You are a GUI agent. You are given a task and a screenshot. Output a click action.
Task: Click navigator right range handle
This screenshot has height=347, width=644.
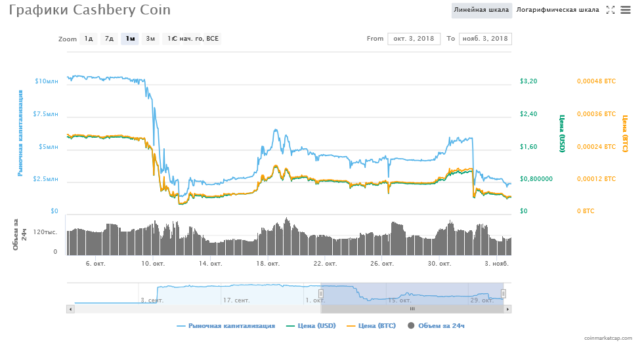(503, 294)
